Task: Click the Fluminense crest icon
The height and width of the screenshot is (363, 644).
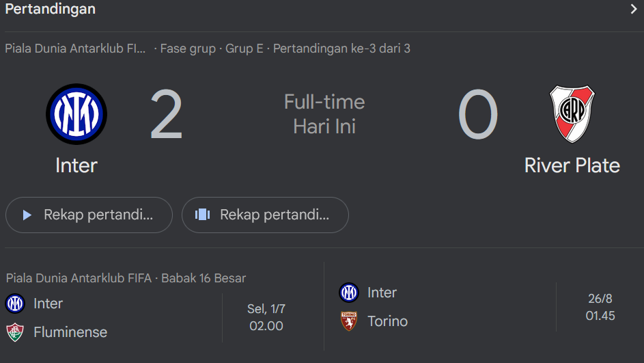Action: (x=15, y=332)
